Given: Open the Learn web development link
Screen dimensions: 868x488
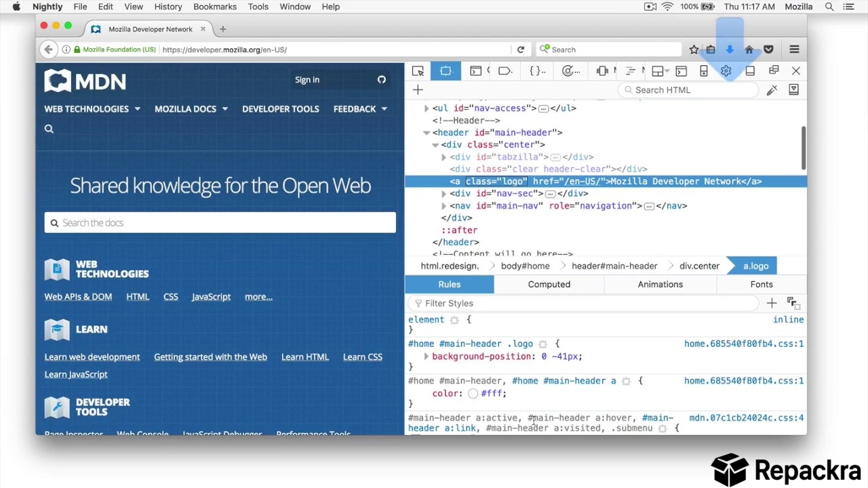Looking at the screenshot, I should tap(92, 357).
